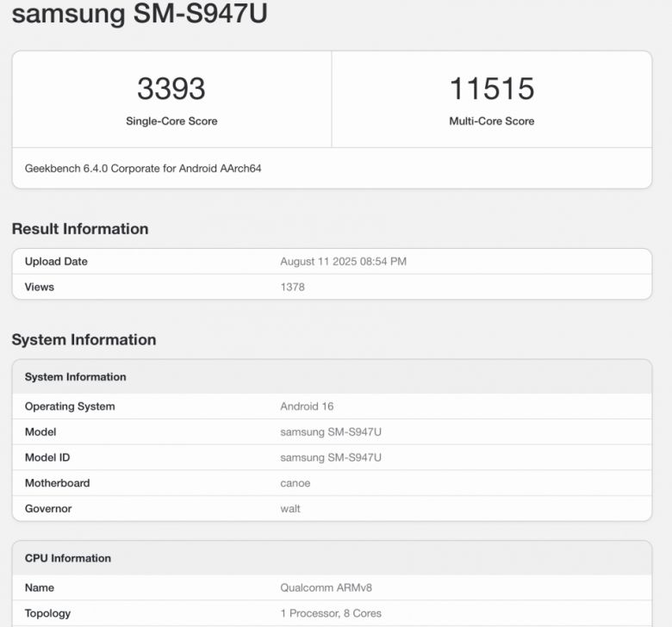This screenshot has height=627, width=672.
Task: Click the Multi-Core Score label
Action: (x=491, y=121)
